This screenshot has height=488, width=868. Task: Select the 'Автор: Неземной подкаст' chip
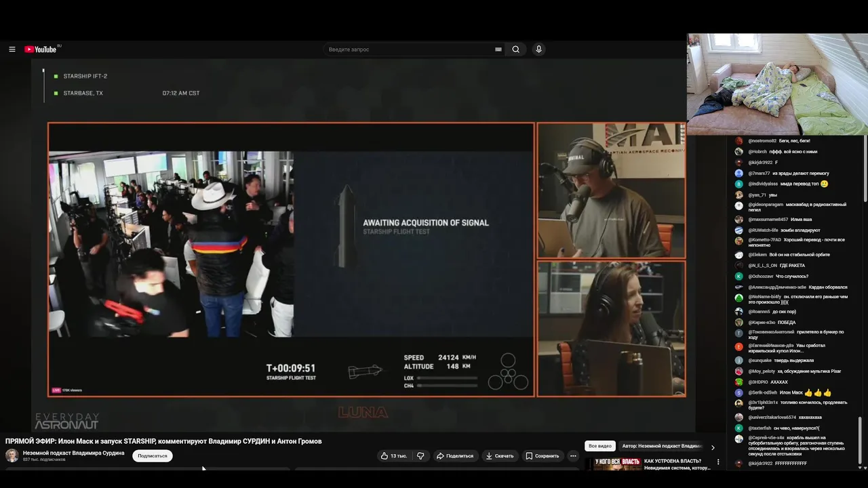coord(661,446)
